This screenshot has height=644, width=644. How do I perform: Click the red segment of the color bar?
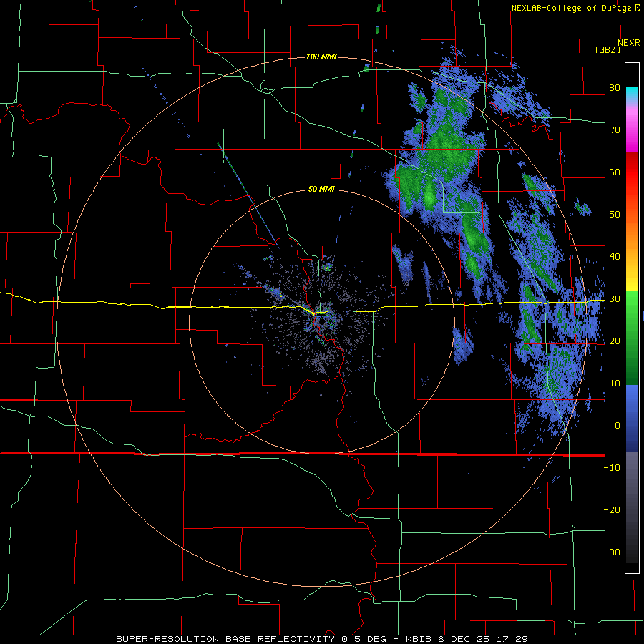pos(632,172)
